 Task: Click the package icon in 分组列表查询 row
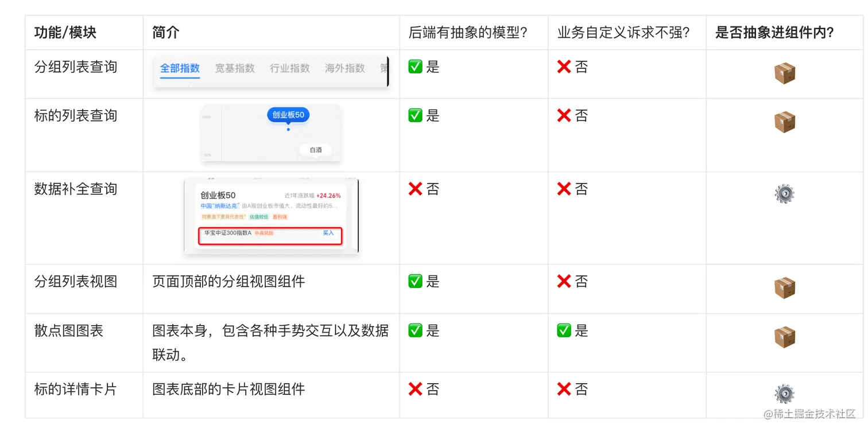[x=784, y=73]
